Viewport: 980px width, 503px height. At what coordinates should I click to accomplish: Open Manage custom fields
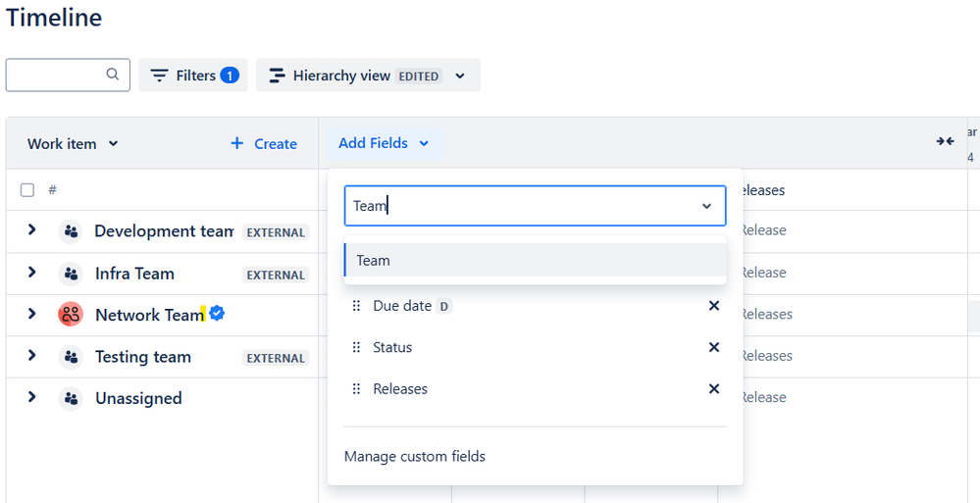[415, 456]
